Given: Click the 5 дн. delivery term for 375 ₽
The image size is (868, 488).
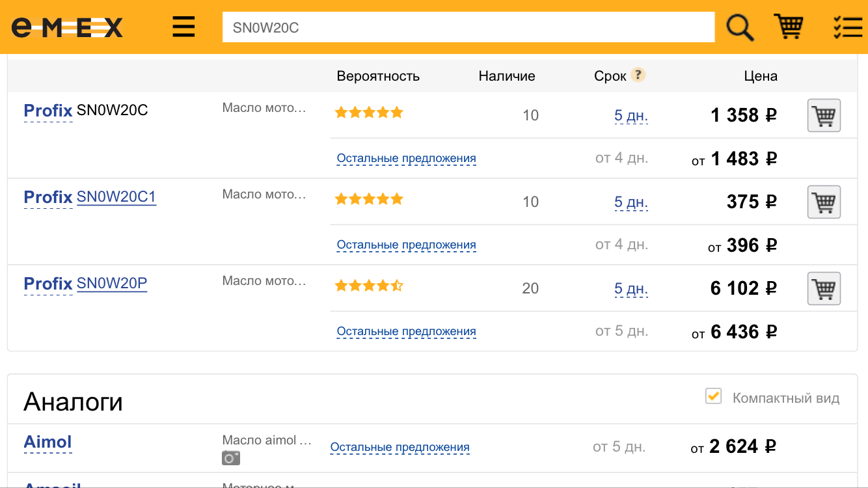Looking at the screenshot, I should [631, 202].
